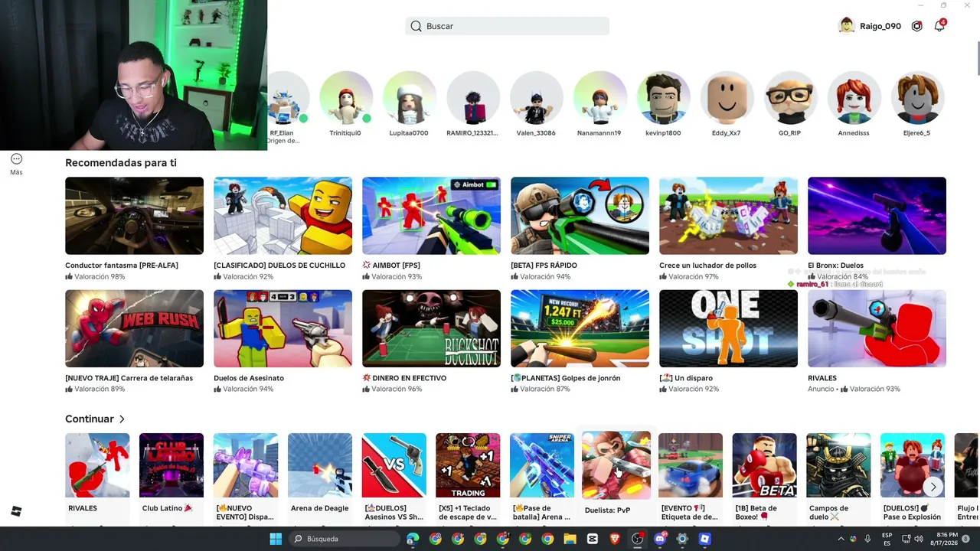Continue Beta de Boxeo game

pos(764,465)
